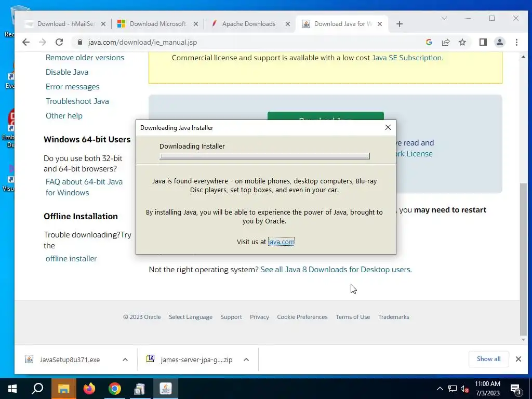Click Privacy in the footer
The width and height of the screenshot is (532, 399).
point(259,317)
